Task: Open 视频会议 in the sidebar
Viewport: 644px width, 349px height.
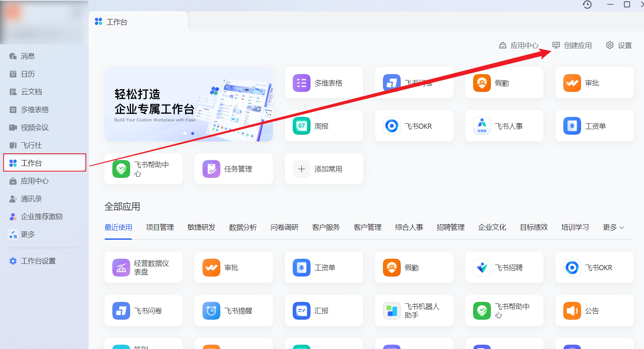Action: 44,127
